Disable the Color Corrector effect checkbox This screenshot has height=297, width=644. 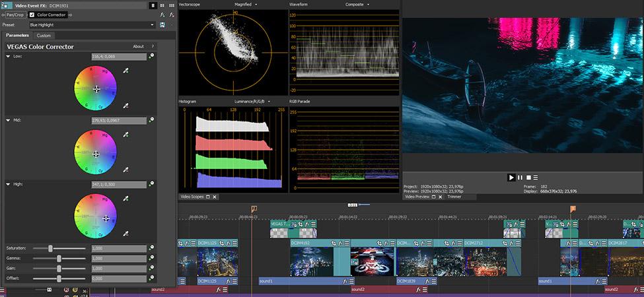click(32, 15)
